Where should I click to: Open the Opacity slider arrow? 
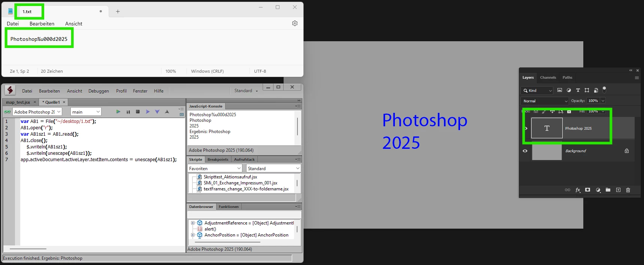(x=603, y=101)
